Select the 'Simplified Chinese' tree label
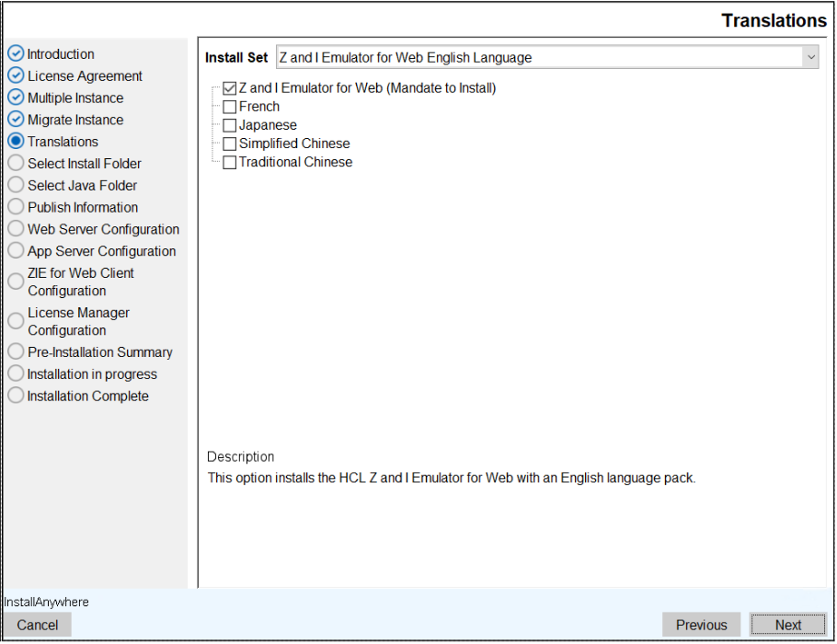This screenshot has height=644, width=837. tap(294, 144)
